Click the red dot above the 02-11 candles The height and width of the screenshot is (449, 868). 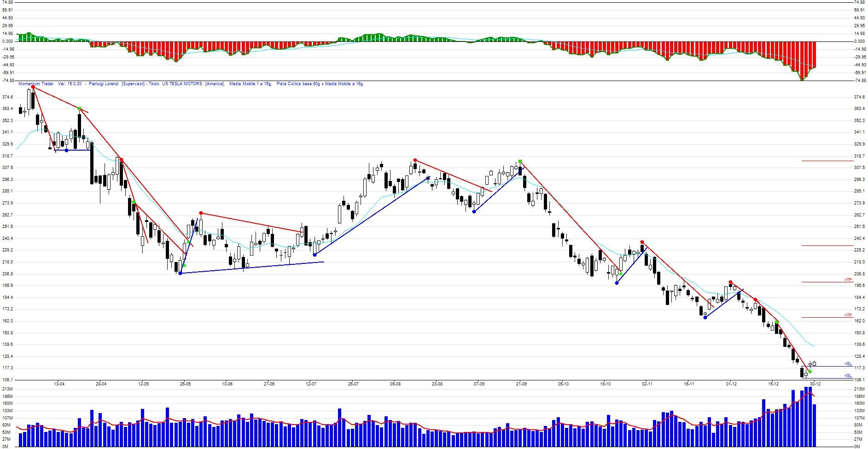coord(642,242)
